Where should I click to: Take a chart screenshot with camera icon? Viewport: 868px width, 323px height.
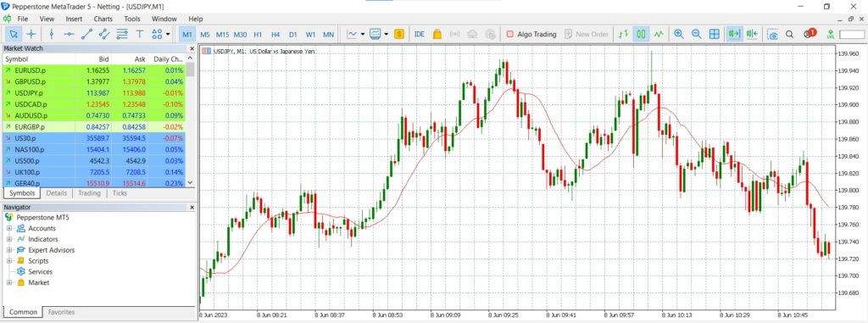[x=772, y=34]
